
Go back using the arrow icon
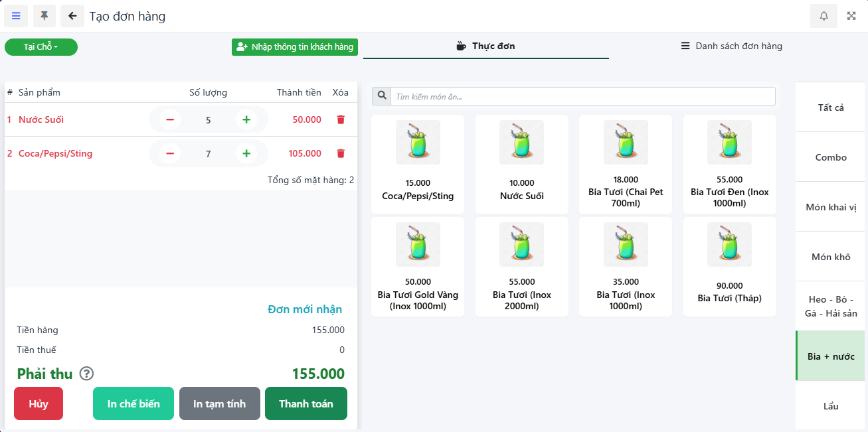[x=72, y=16]
